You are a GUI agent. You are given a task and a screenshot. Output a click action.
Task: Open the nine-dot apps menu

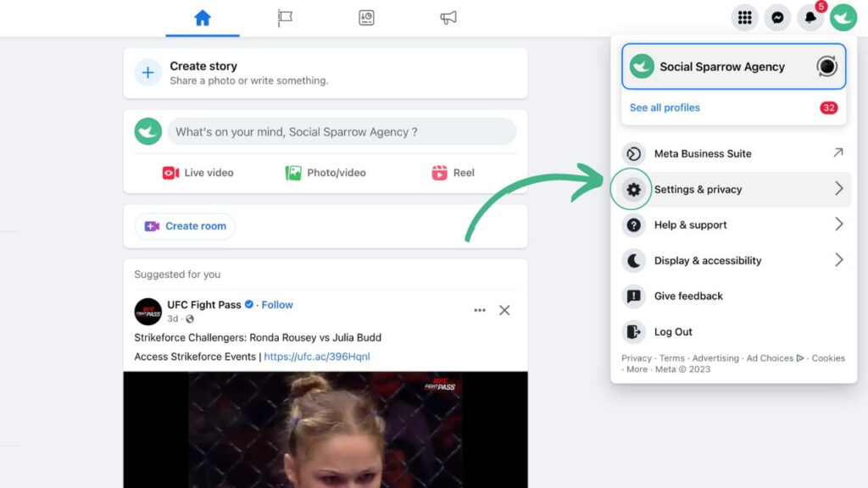(x=744, y=18)
